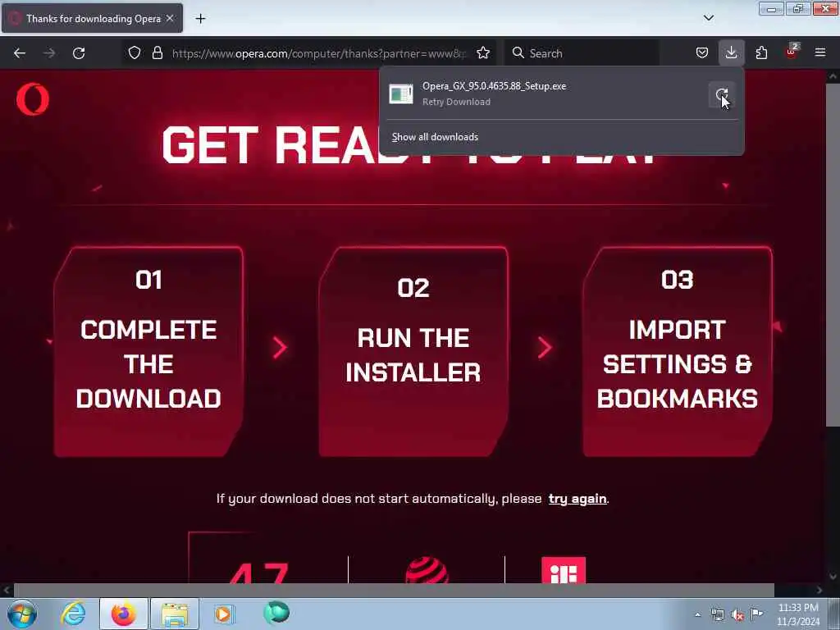Click Opera_GX_95.0.4635.88_Setup.exe file icon
The image size is (840, 630).
[400, 94]
